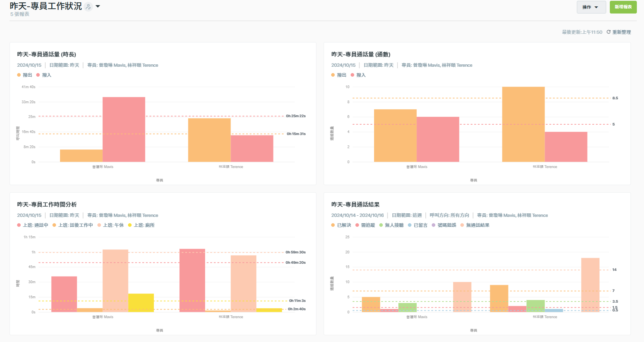
Task: Click the 0h 59m 30s reference line label
Action: (296, 252)
